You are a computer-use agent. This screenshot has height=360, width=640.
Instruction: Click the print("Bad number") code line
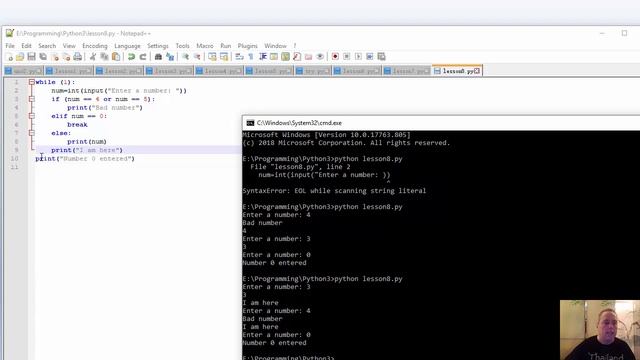click(x=105, y=108)
